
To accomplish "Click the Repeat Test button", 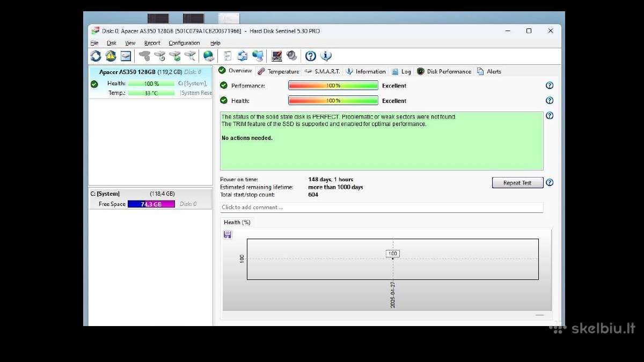I will pyautogui.click(x=517, y=183).
